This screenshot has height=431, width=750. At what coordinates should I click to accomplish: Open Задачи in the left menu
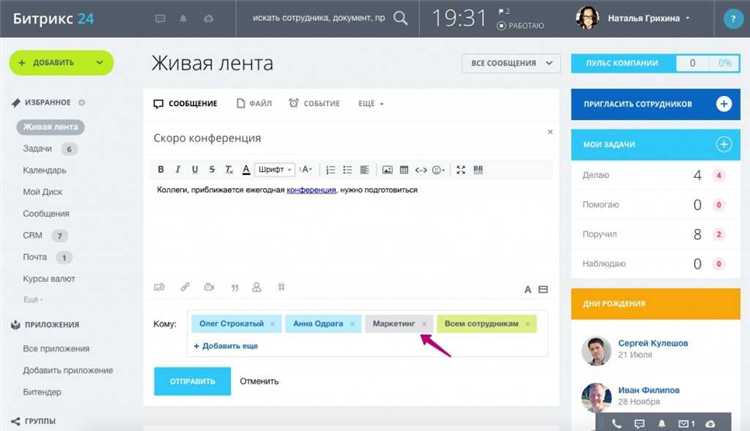[37, 149]
